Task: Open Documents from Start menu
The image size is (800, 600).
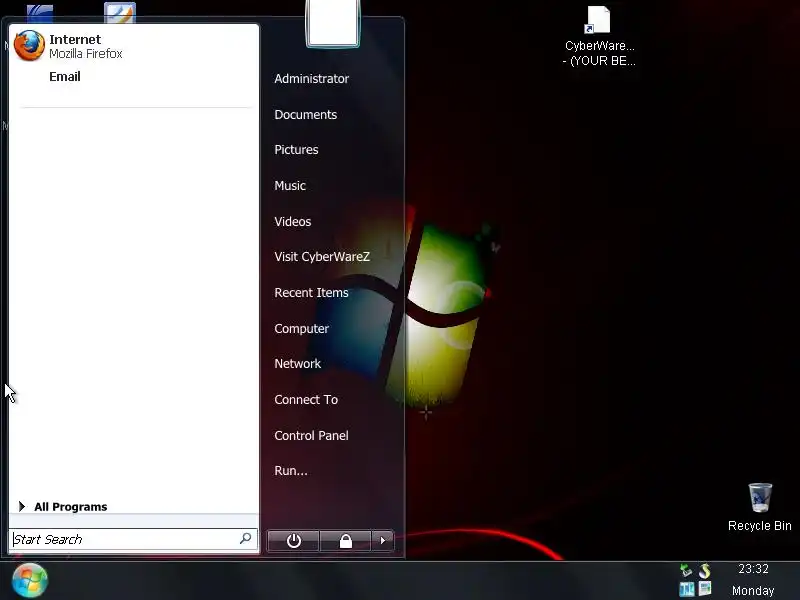Action: [x=306, y=114]
